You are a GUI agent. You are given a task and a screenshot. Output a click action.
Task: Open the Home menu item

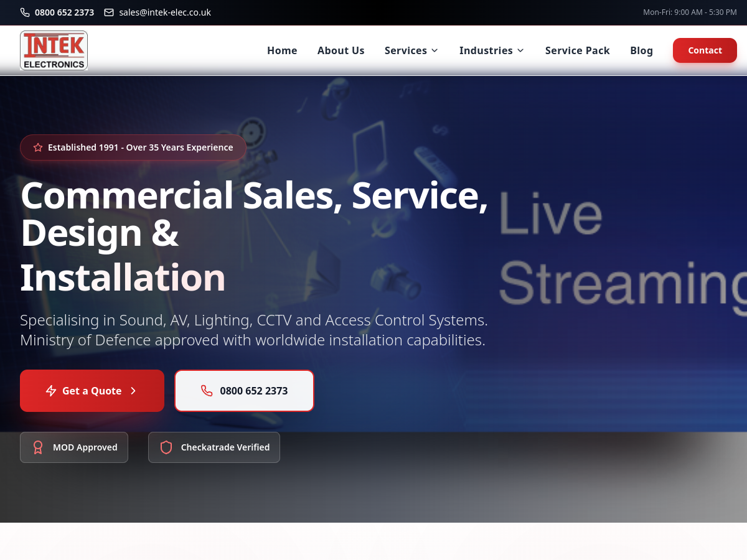282,50
